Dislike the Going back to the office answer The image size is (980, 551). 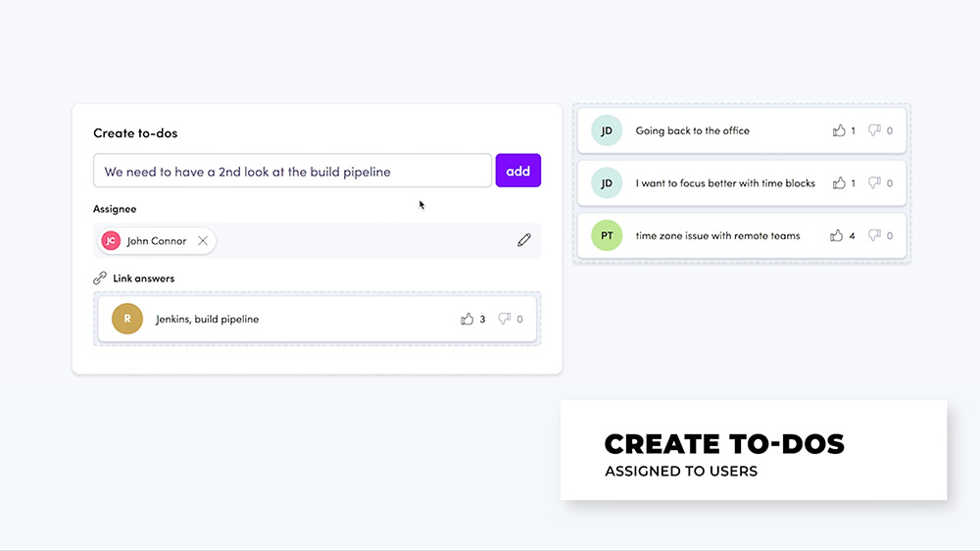pos(874,130)
